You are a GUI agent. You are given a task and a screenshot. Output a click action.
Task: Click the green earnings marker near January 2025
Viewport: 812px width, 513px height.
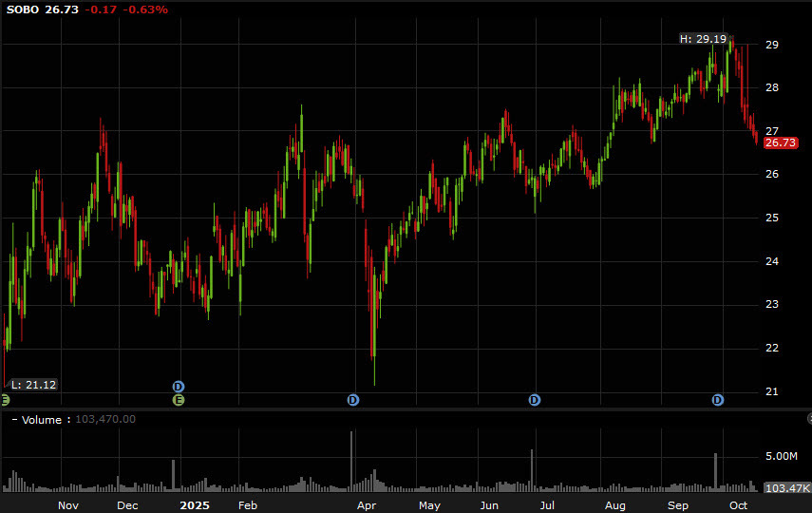pyautogui.click(x=178, y=400)
